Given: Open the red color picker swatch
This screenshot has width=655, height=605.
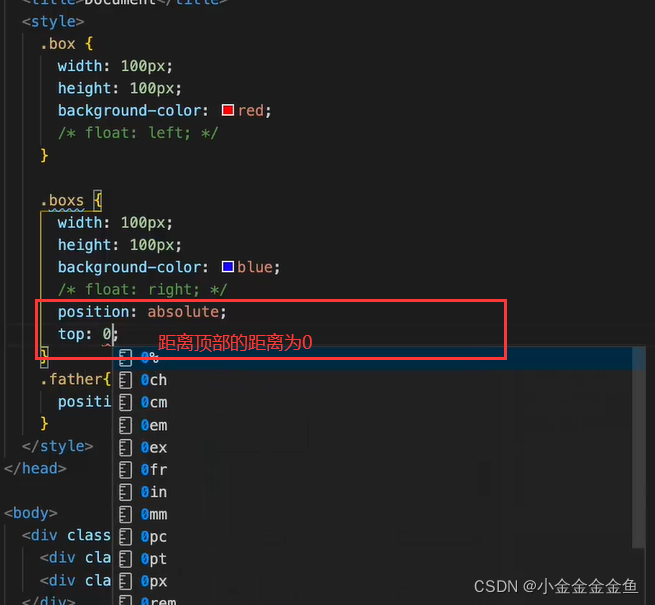Looking at the screenshot, I should 228,110.
